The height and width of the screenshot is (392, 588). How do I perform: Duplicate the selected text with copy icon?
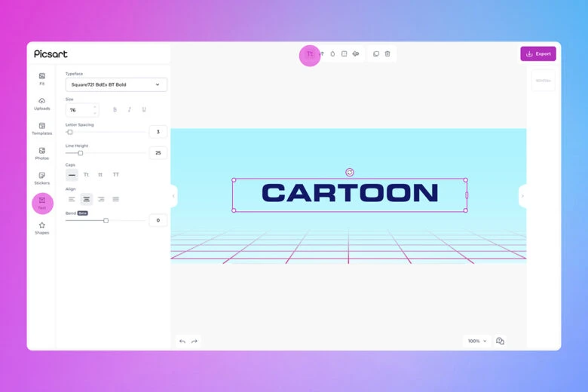click(376, 54)
